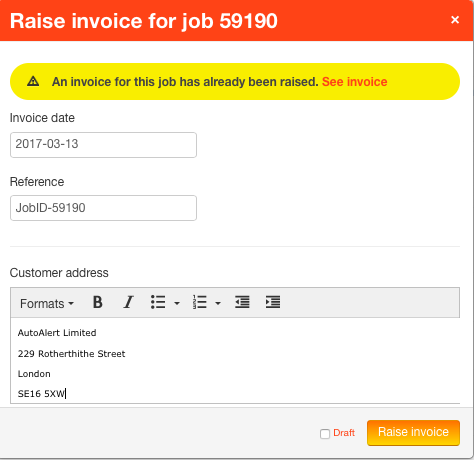Click the 229 Rotherthithe Street line

tap(71, 354)
